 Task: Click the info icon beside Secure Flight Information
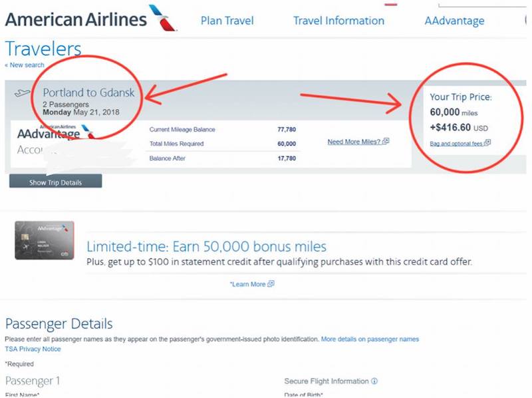pos(374,381)
